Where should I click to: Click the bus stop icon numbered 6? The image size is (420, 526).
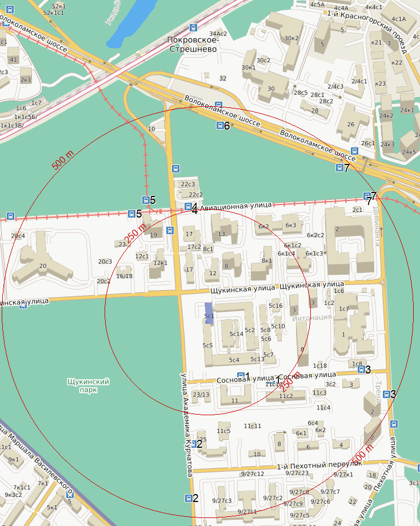[x=219, y=126]
